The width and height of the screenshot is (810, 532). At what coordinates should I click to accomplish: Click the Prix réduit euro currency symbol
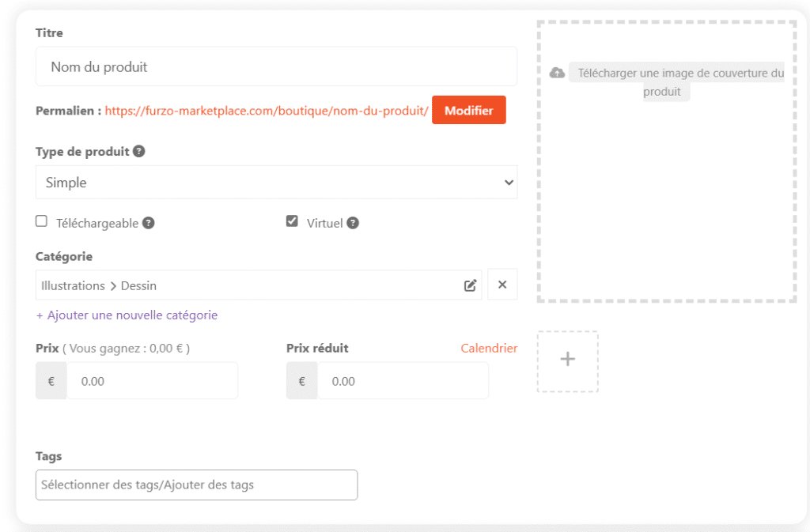(x=301, y=381)
